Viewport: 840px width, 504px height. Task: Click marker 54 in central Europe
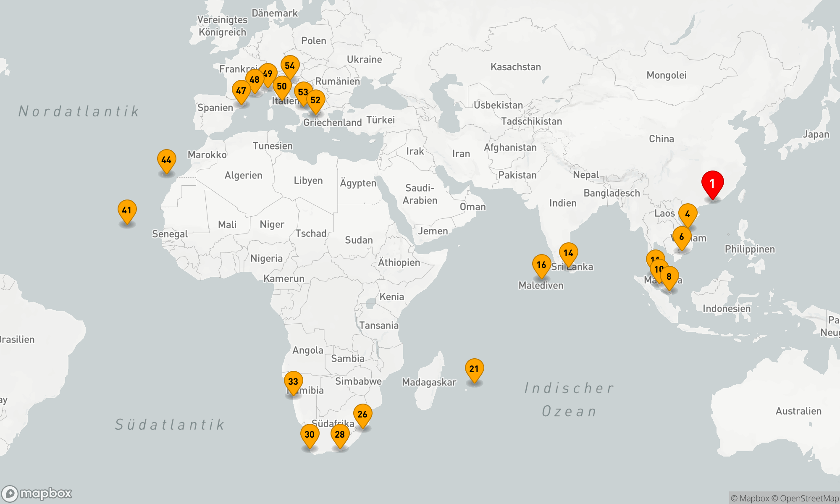coord(290,66)
